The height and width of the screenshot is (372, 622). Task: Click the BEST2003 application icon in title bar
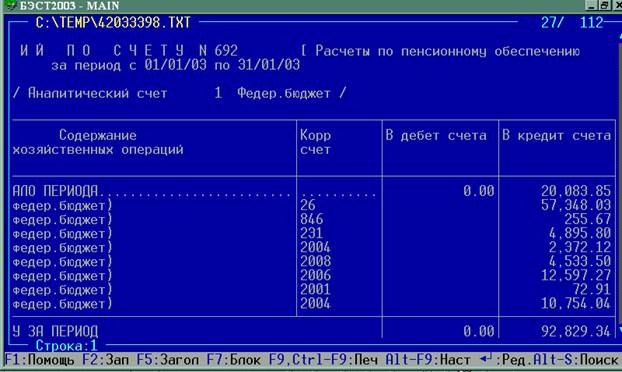[x=10, y=5]
